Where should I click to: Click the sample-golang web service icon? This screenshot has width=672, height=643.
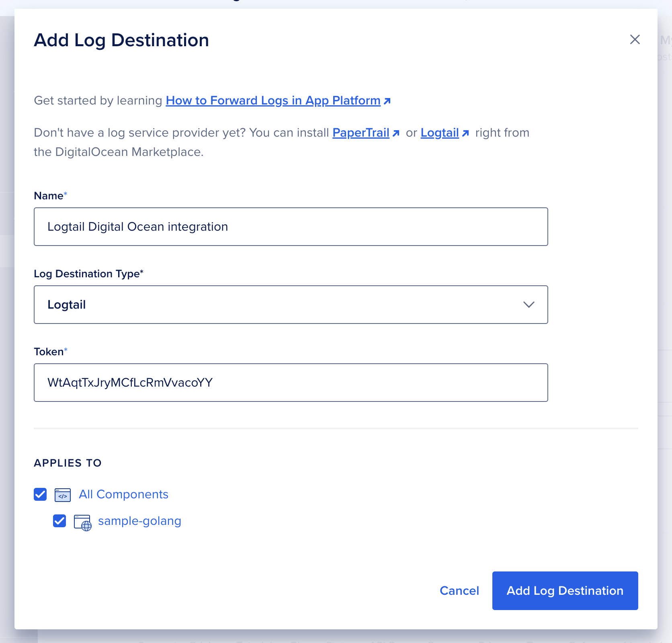point(83,522)
